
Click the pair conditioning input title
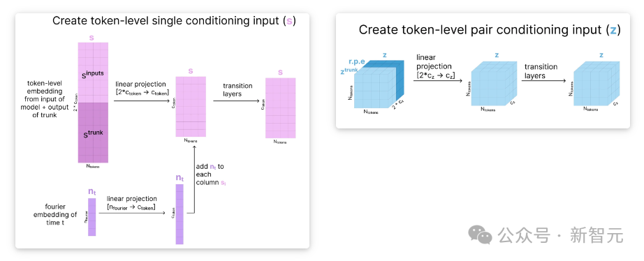(x=490, y=29)
